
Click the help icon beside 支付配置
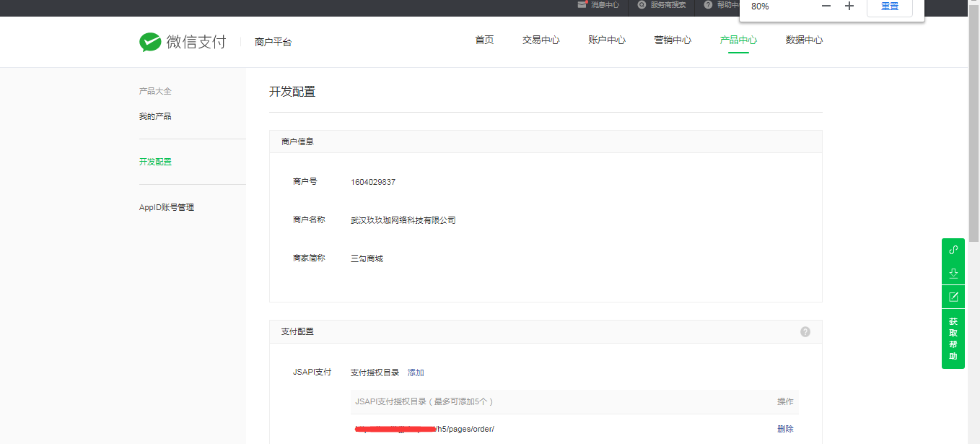point(805,332)
